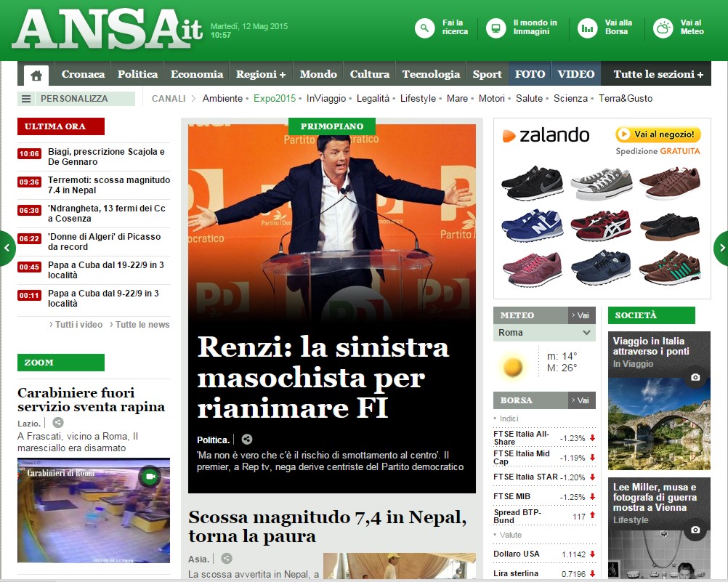Open the search magnifier icon

tap(424, 28)
